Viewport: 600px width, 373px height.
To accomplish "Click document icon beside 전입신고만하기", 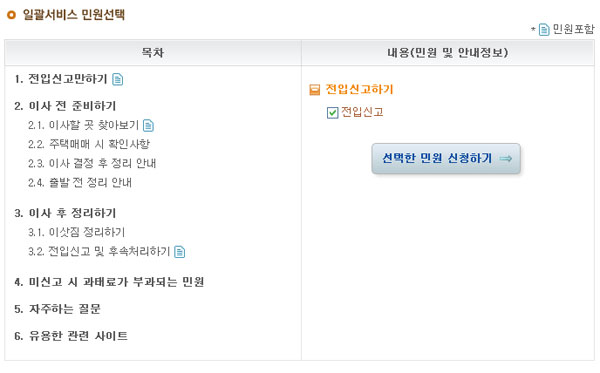I will pos(117,79).
